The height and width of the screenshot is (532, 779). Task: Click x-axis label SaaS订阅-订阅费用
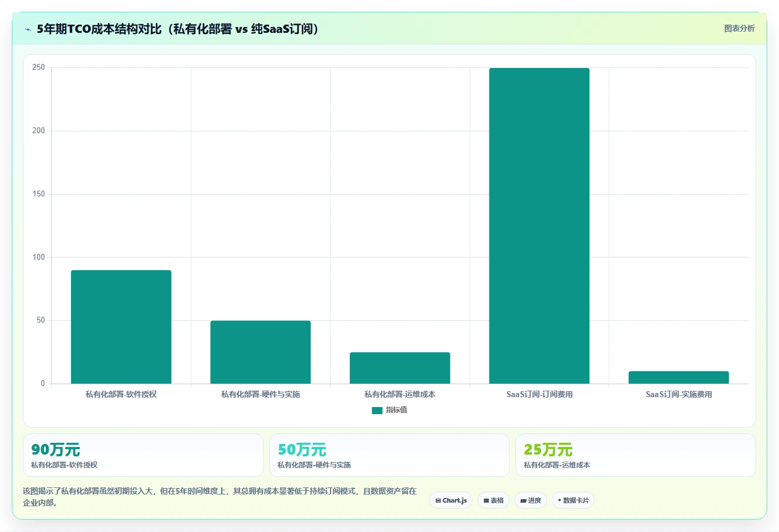coord(539,394)
